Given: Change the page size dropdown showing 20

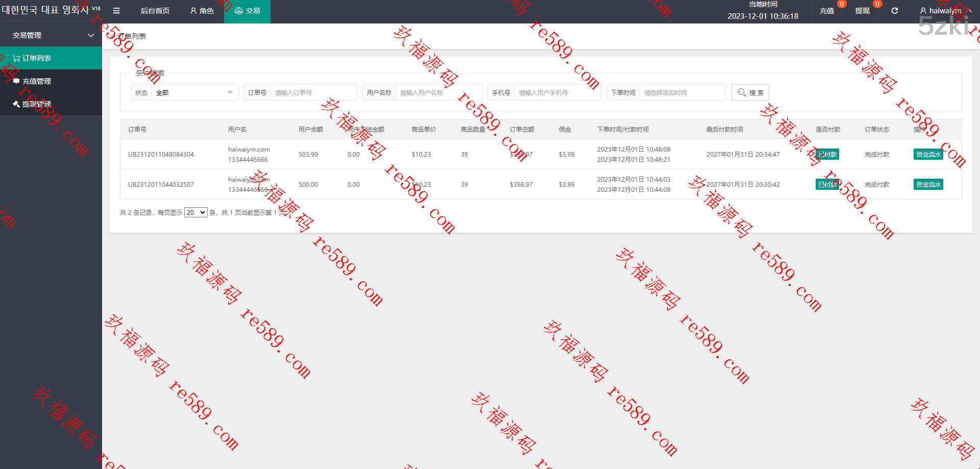Looking at the screenshot, I should pyautogui.click(x=195, y=212).
